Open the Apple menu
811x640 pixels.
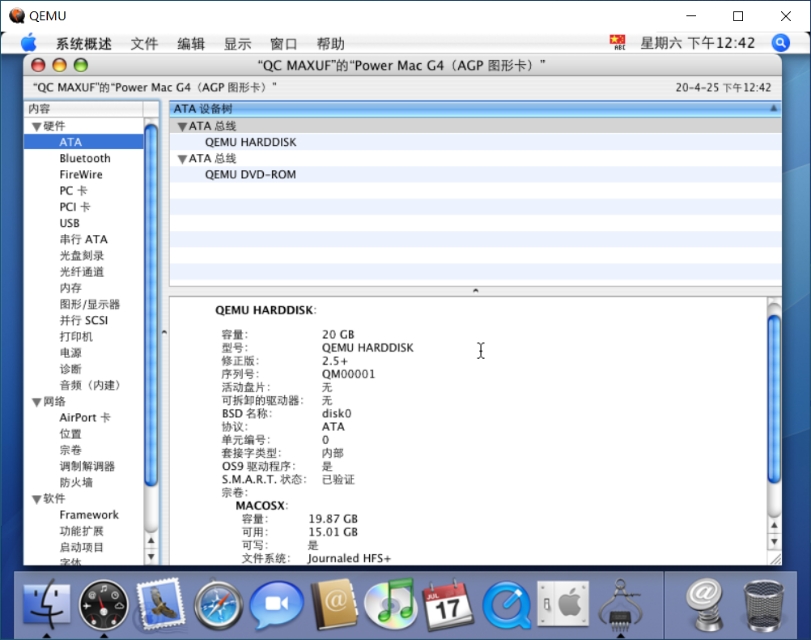coord(29,43)
